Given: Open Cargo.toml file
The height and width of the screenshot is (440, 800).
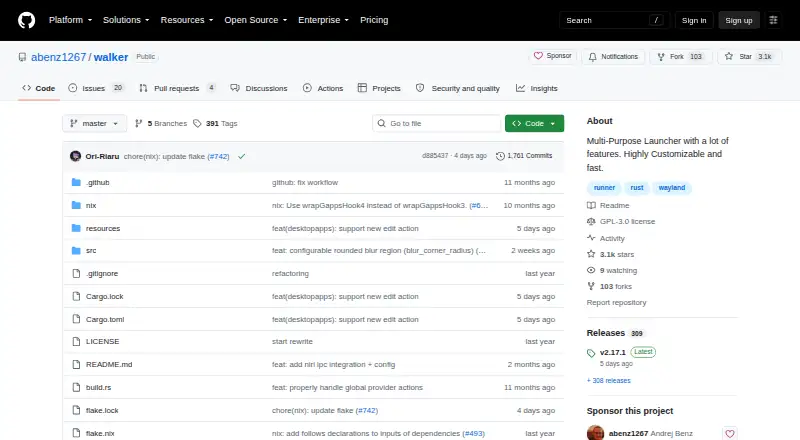Looking at the screenshot, I should [x=105, y=320].
